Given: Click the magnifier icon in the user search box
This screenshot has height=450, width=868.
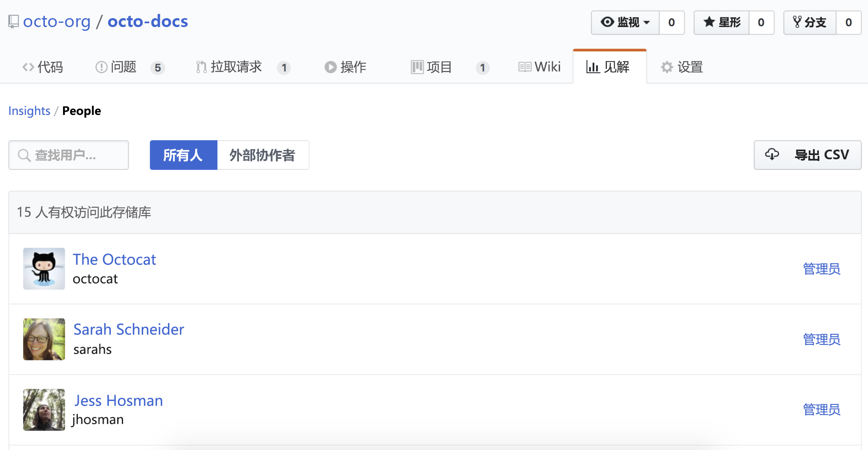Looking at the screenshot, I should [x=24, y=155].
